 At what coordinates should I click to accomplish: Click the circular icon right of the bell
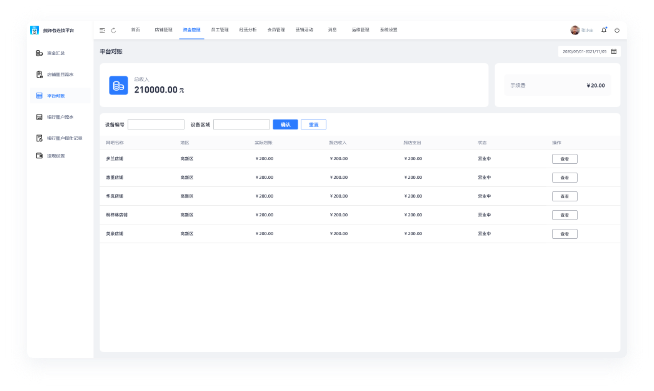(617, 30)
